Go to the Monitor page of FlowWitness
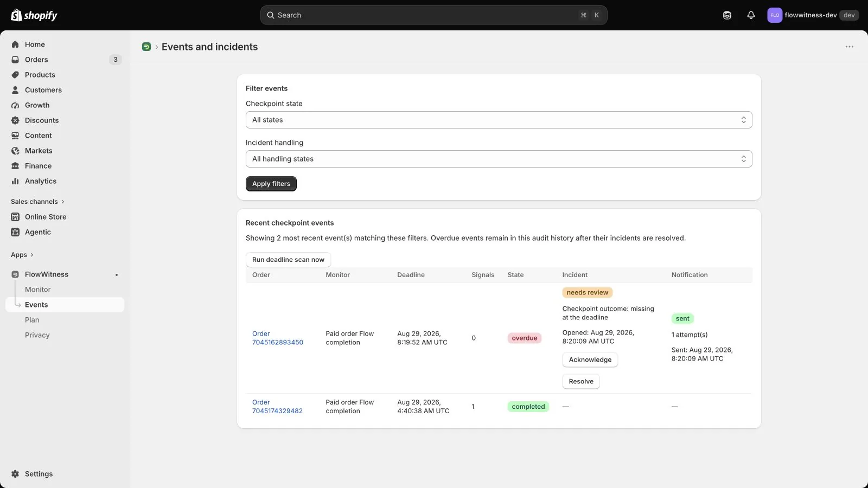Viewport: 868px width, 488px height. [x=37, y=290]
